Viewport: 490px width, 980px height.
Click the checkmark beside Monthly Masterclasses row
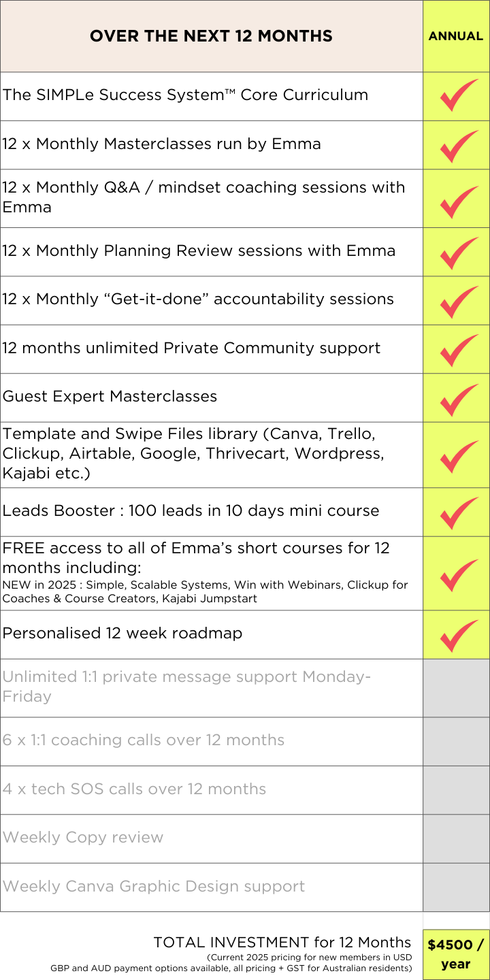click(x=459, y=145)
